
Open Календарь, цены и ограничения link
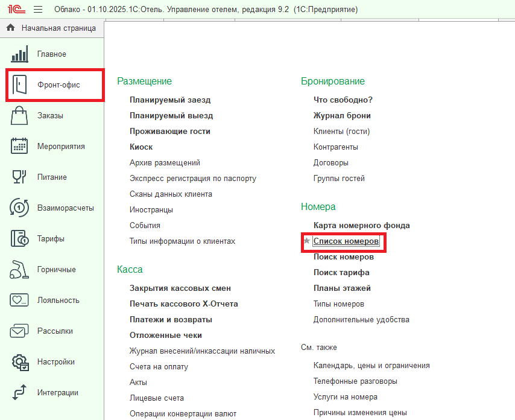[x=372, y=366]
